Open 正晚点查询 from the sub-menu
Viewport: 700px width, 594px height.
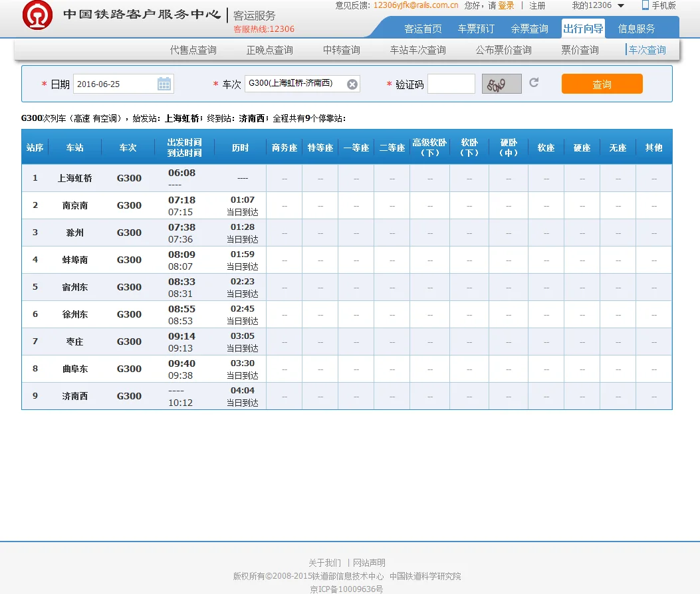click(269, 49)
